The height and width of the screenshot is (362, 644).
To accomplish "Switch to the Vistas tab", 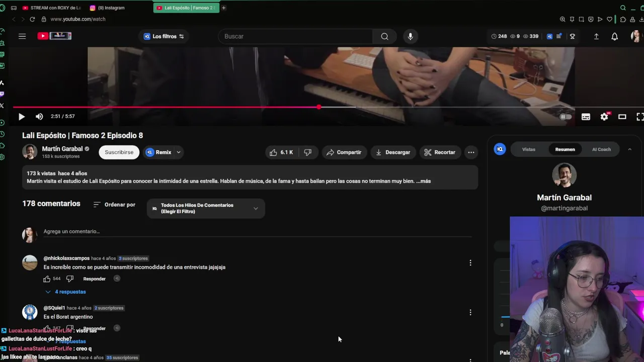I will 528,149.
